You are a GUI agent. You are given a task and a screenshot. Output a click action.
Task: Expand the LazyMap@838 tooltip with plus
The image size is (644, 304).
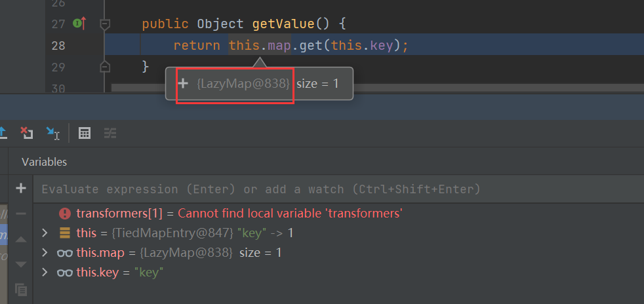tap(184, 84)
